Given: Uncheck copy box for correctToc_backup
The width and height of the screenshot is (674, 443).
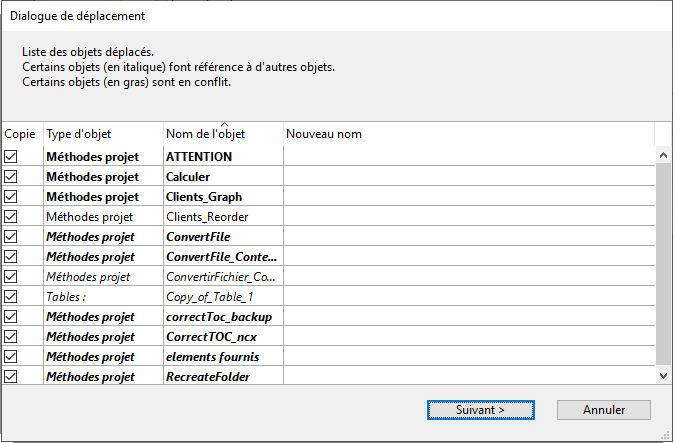Looking at the screenshot, I should click(11, 317).
